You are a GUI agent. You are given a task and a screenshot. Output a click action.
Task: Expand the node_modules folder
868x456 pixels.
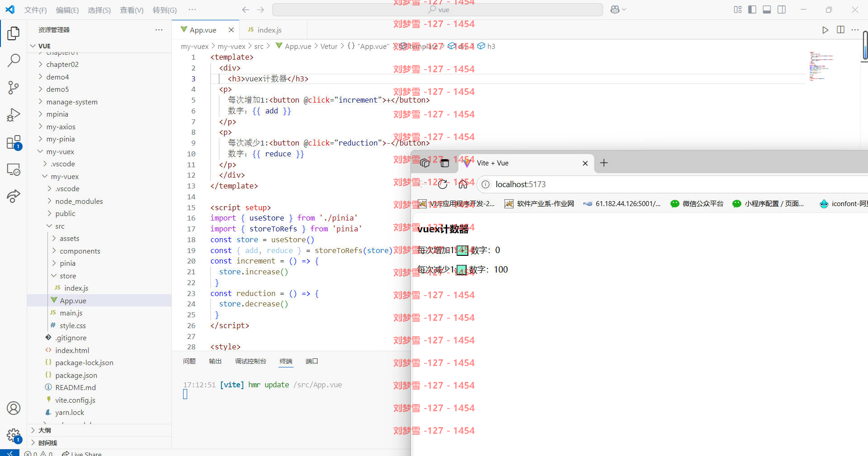(x=79, y=201)
